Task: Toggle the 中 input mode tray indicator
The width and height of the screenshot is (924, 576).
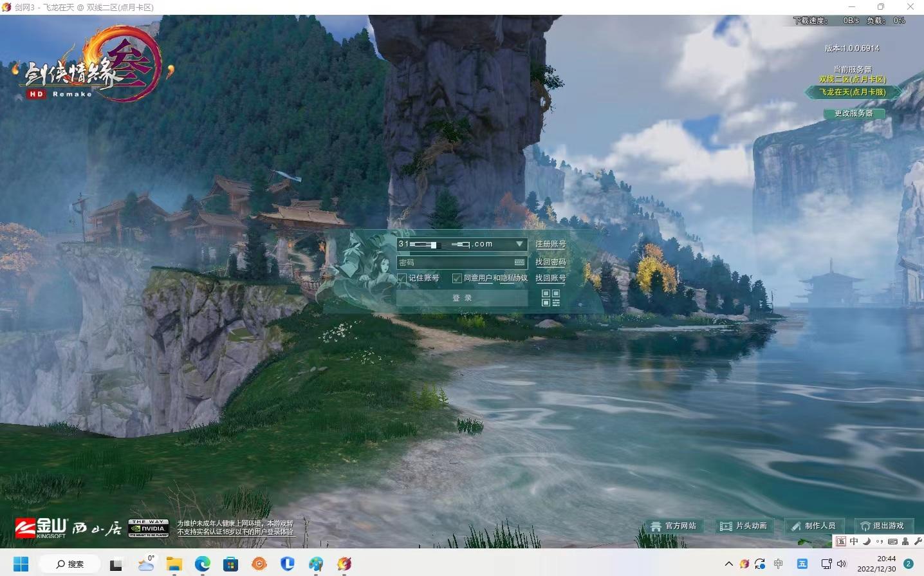Action: 779,564
